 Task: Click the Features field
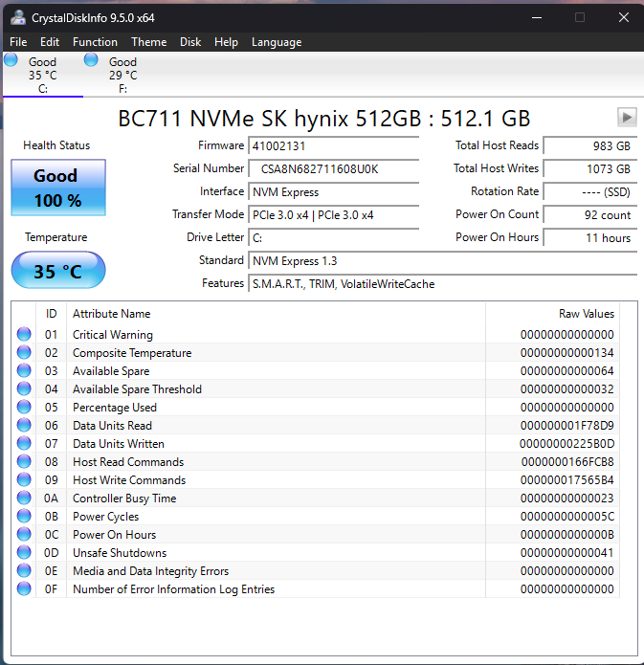tap(443, 283)
